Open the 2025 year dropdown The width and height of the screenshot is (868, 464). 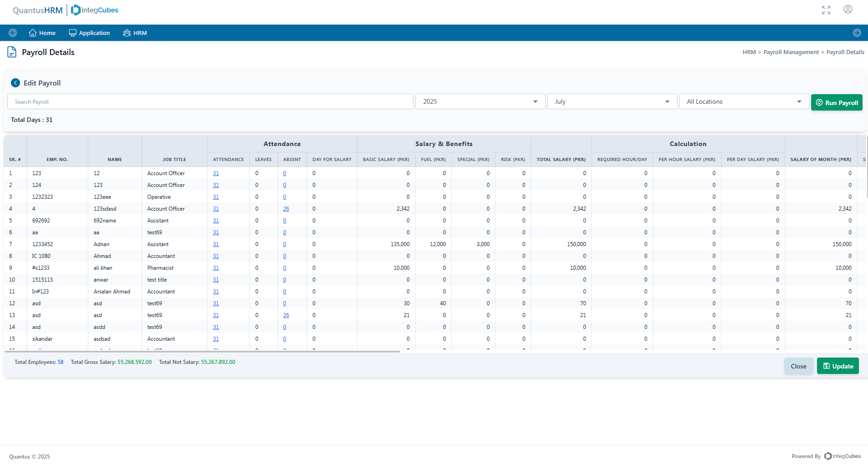coord(479,101)
